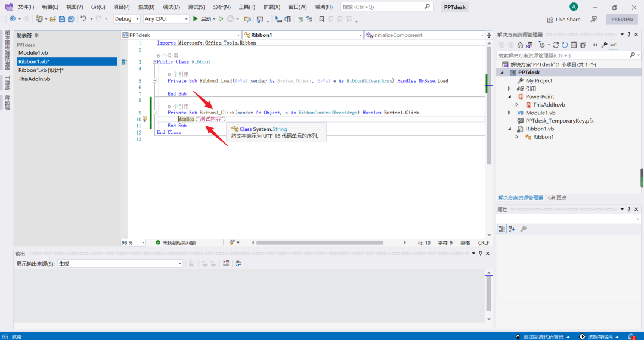Open the 文件(F) menu
This screenshot has width=644, height=340.
tap(26, 7)
